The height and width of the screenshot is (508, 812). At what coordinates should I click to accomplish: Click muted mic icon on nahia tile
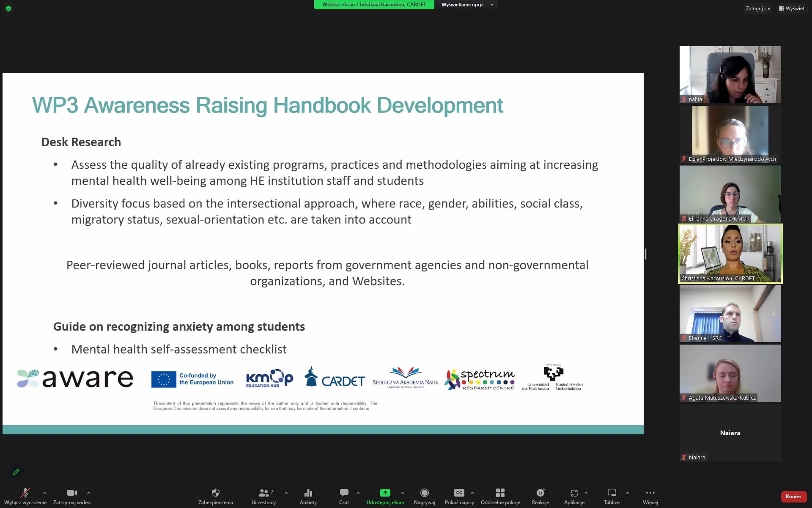click(x=684, y=99)
